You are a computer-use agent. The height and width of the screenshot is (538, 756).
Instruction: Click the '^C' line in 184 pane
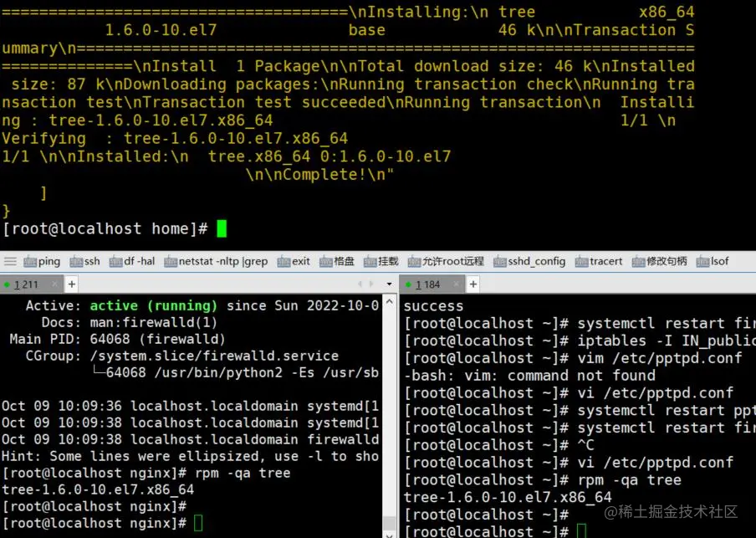point(585,445)
